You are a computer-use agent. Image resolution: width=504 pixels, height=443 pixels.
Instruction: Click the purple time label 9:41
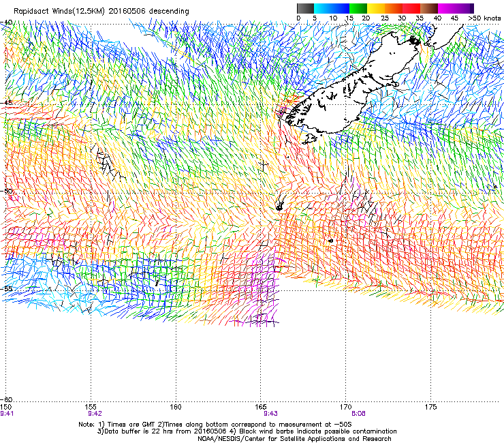point(7,414)
